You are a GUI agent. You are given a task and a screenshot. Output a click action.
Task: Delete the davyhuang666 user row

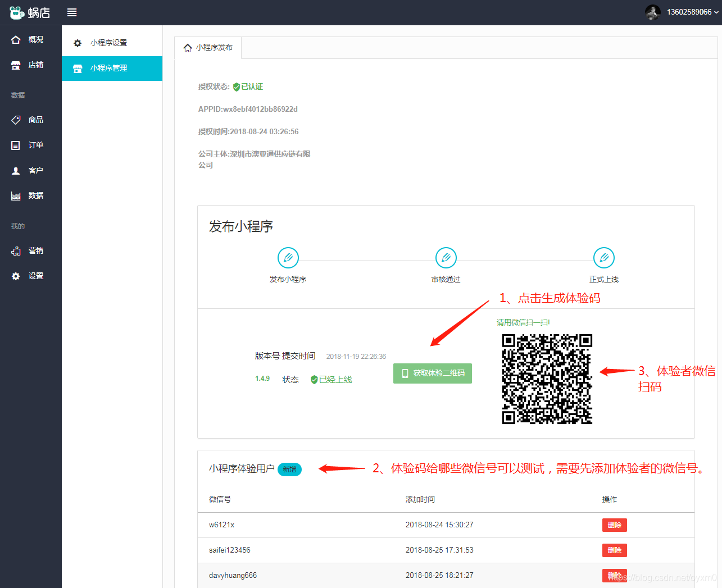(x=615, y=576)
